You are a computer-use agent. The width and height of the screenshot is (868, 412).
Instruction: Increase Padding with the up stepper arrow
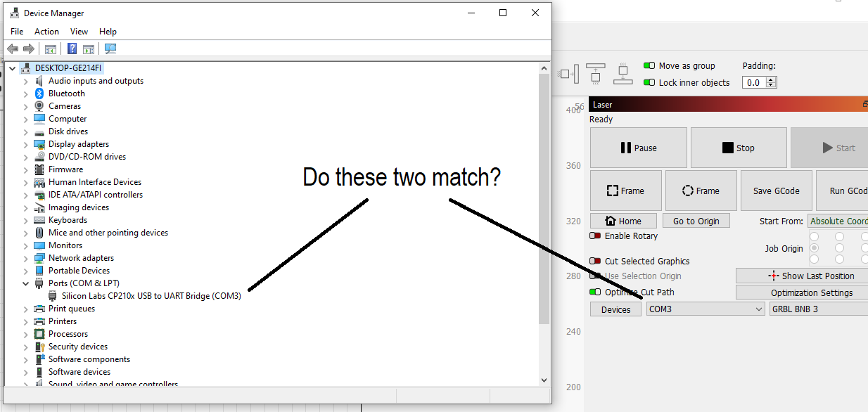771,79
